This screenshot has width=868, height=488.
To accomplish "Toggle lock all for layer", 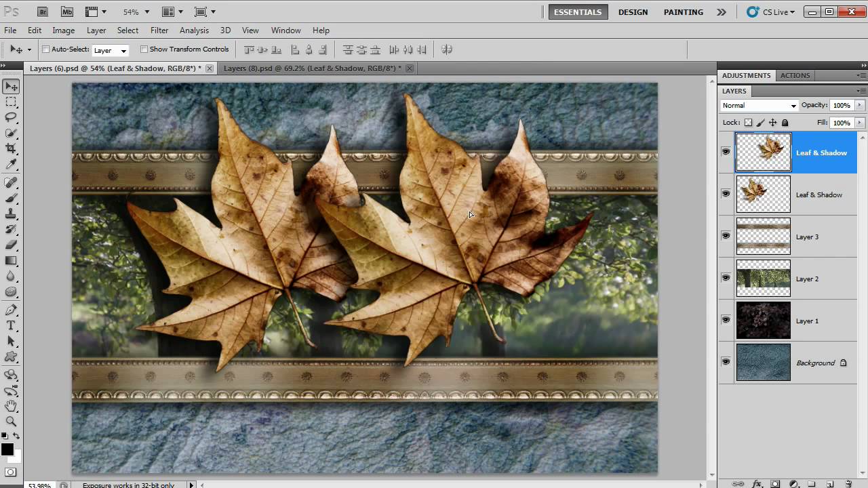I will tap(785, 123).
